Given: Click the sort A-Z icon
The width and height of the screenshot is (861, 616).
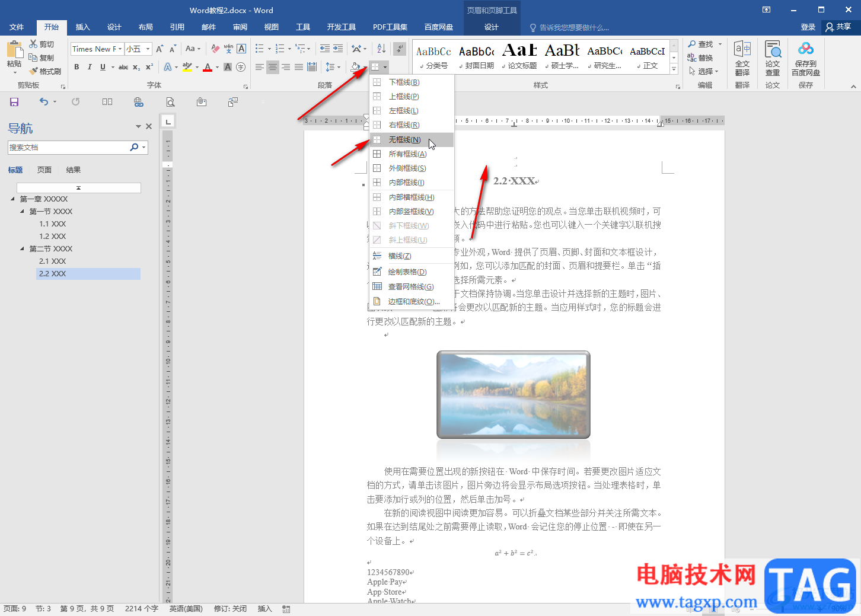Looking at the screenshot, I should click(x=381, y=49).
